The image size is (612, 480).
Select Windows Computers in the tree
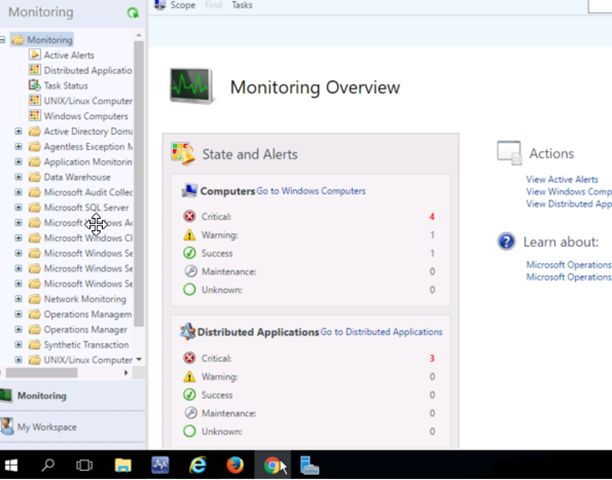(86, 116)
